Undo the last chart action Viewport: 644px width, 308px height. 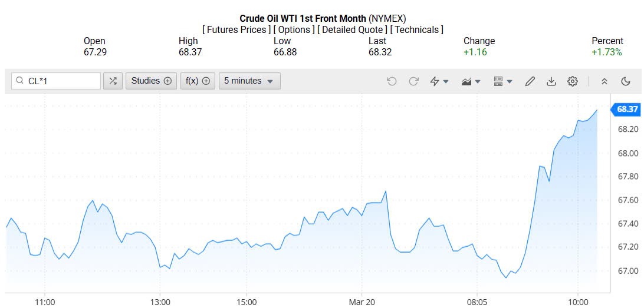tap(392, 81)
